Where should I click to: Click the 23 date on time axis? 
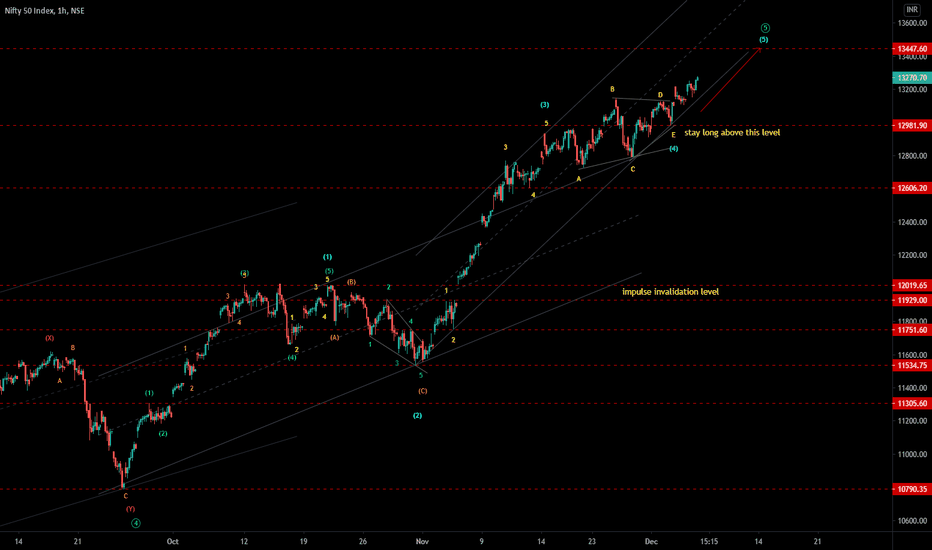click(x=592, y=542)
